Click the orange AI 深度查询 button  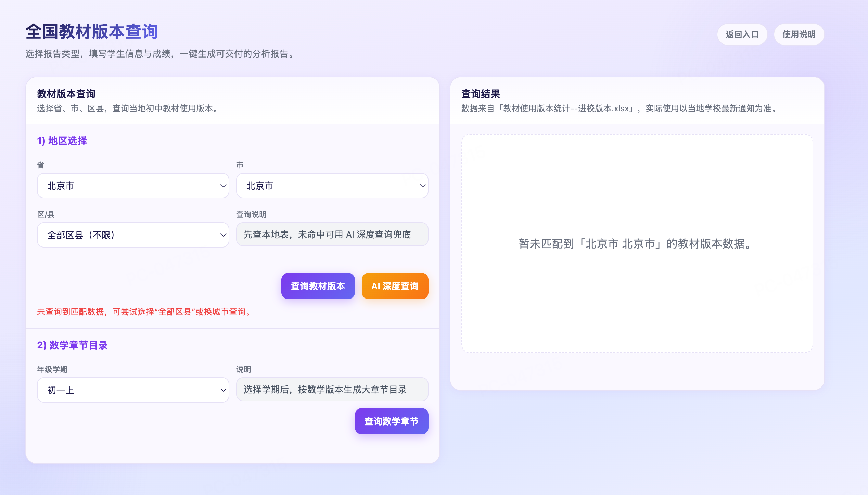coord(395,286)
